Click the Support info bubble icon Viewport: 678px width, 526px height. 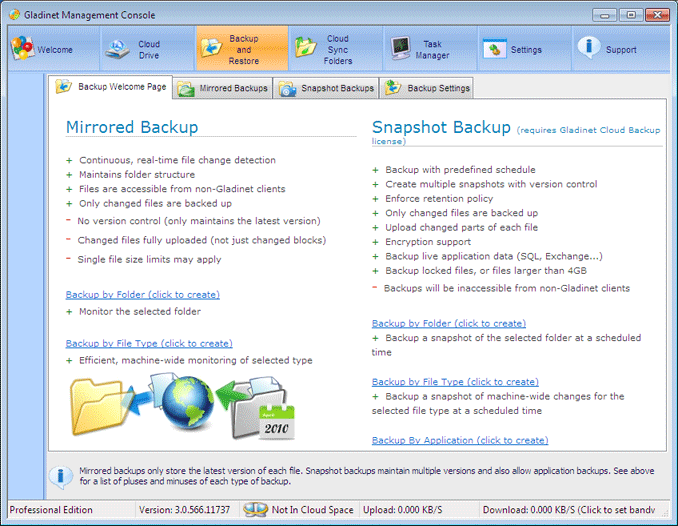click(x=589, y=48)
